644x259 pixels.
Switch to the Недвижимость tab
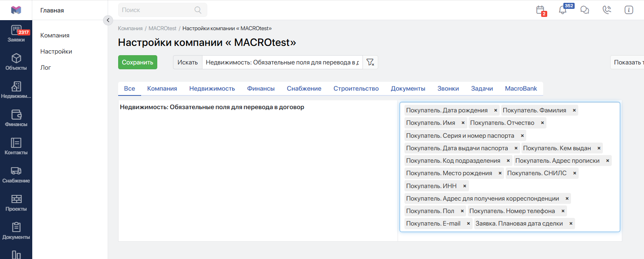(212, 89)
